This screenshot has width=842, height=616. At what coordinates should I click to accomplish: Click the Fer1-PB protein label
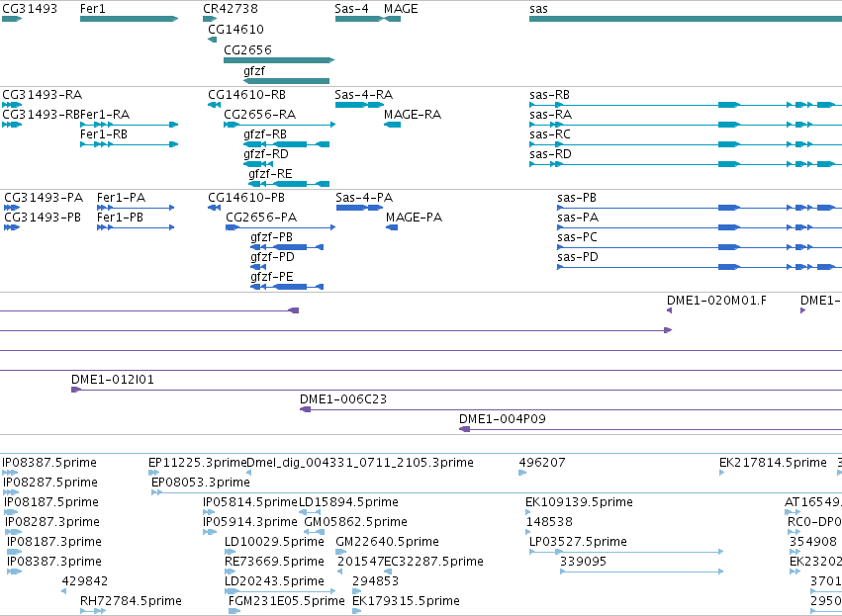coord(121,218)
